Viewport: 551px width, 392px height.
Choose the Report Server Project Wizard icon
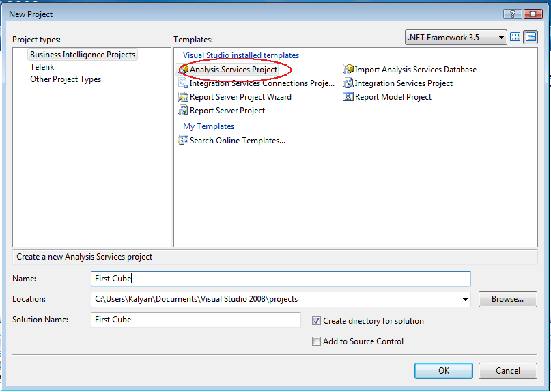183,97
